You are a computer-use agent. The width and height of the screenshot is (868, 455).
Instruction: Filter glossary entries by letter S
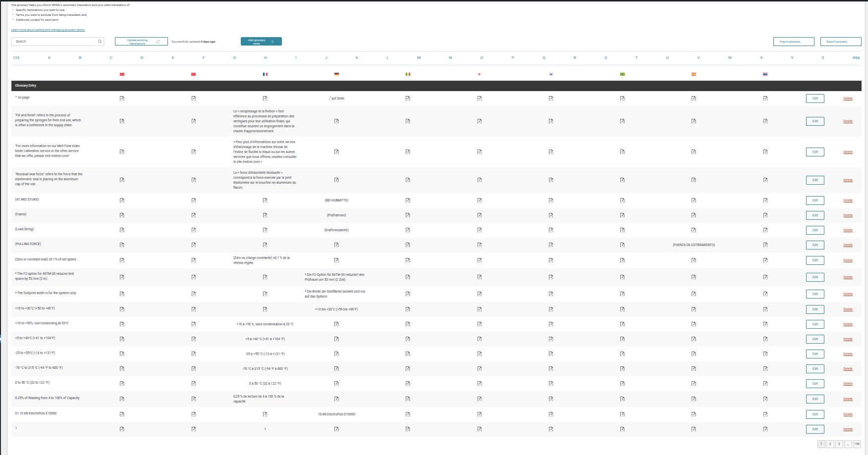pyautogui.click(x=605, y=58)
